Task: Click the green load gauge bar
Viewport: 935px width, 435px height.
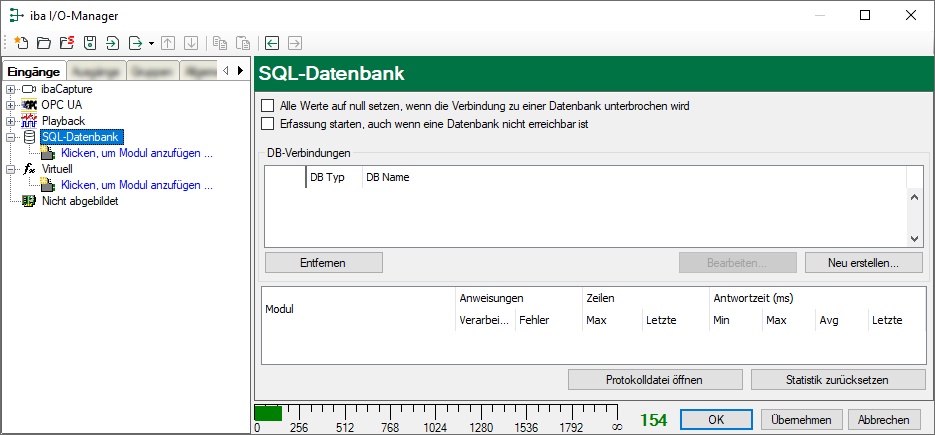Action: coord(268,412)
